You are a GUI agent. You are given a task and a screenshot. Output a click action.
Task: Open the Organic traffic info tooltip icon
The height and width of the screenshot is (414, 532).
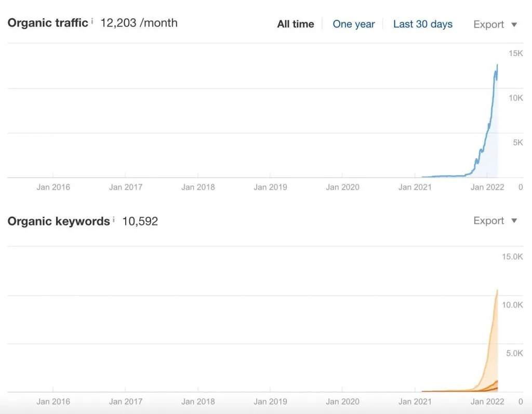point(92,21)
